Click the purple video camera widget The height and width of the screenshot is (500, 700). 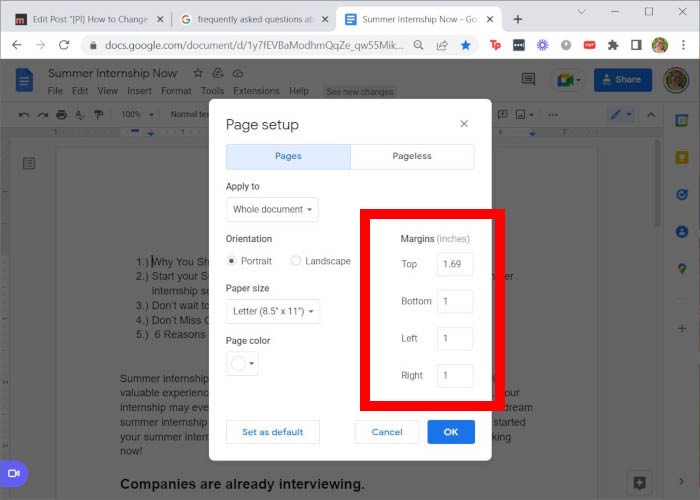pyautogui.click(x=14, y=473)
